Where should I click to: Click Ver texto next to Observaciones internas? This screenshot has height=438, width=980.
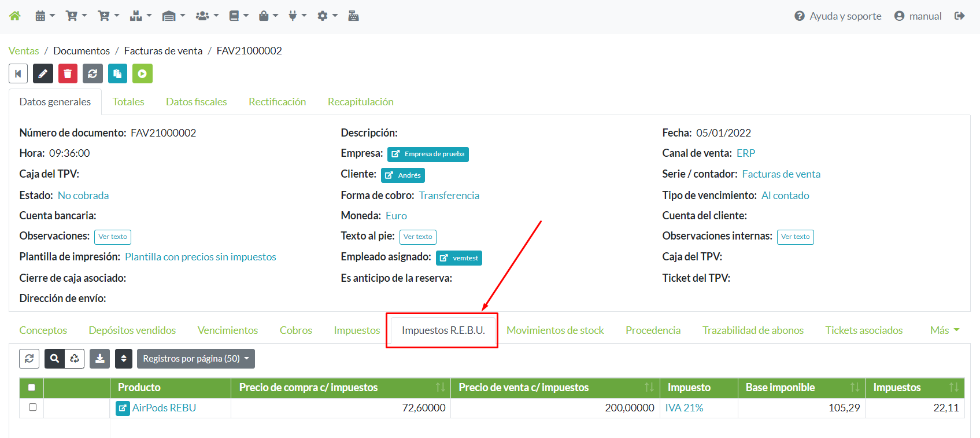tap(795, 237)
